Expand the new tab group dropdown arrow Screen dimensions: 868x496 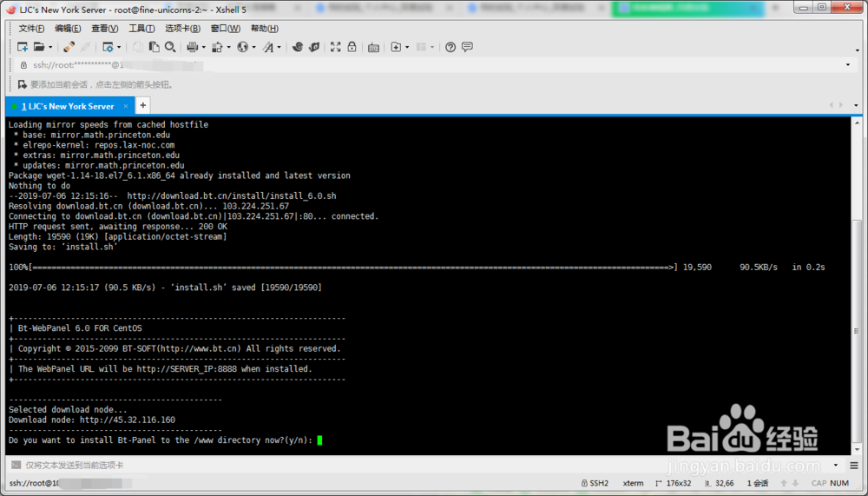pos(407,47)
